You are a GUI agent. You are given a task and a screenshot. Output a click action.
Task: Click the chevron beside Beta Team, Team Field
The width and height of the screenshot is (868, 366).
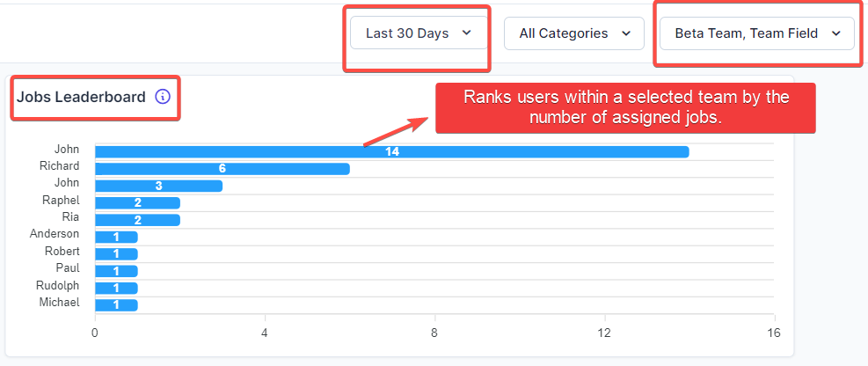click(x=835, y=33)
